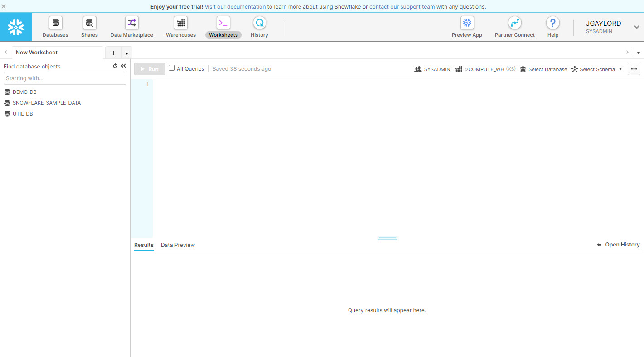Switch to the Worksheets page
Image resolution: width=644 pixels, height=357 pixels.
[x=223, y=27]
